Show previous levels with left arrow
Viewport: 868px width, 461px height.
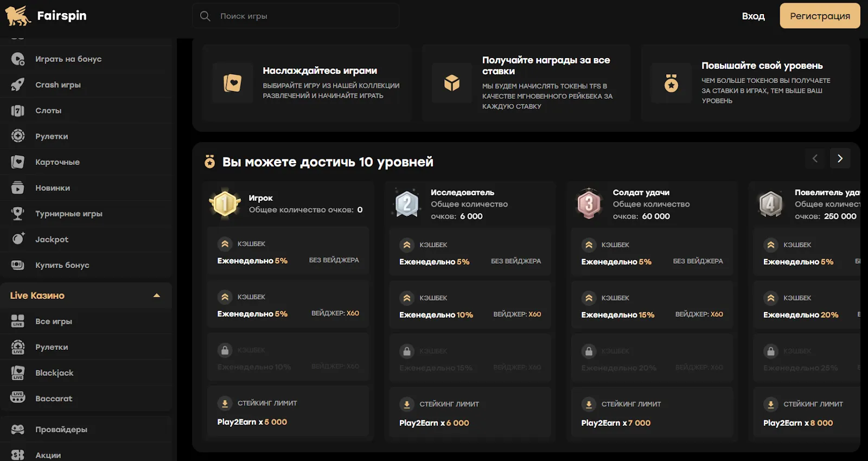[815, 158]
